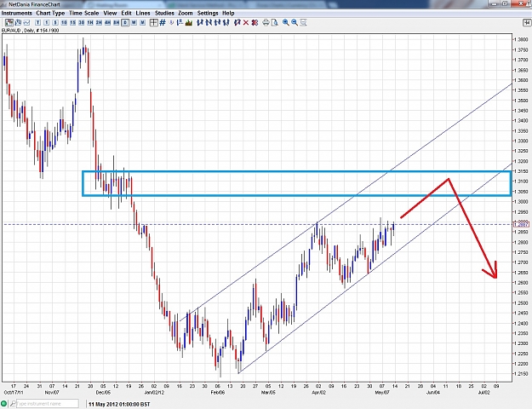Open the studies histogram icon
This screenshot has width=532, height=409.
(189, 22)
